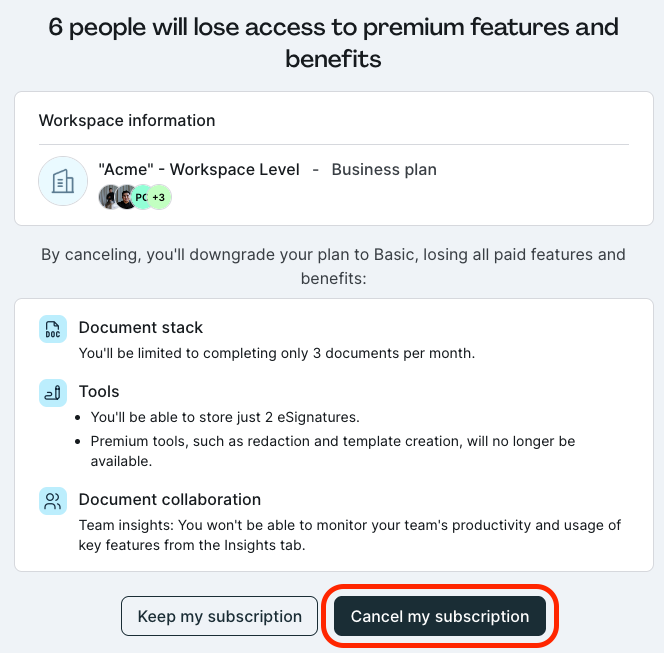Click the 2 eSignatures bullet text
Screen dimensions: 664x653
(225, 417)
